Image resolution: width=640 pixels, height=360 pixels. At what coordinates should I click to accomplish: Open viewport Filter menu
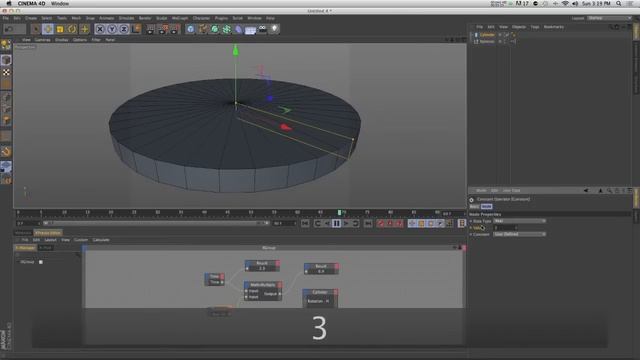click(96, 40)
